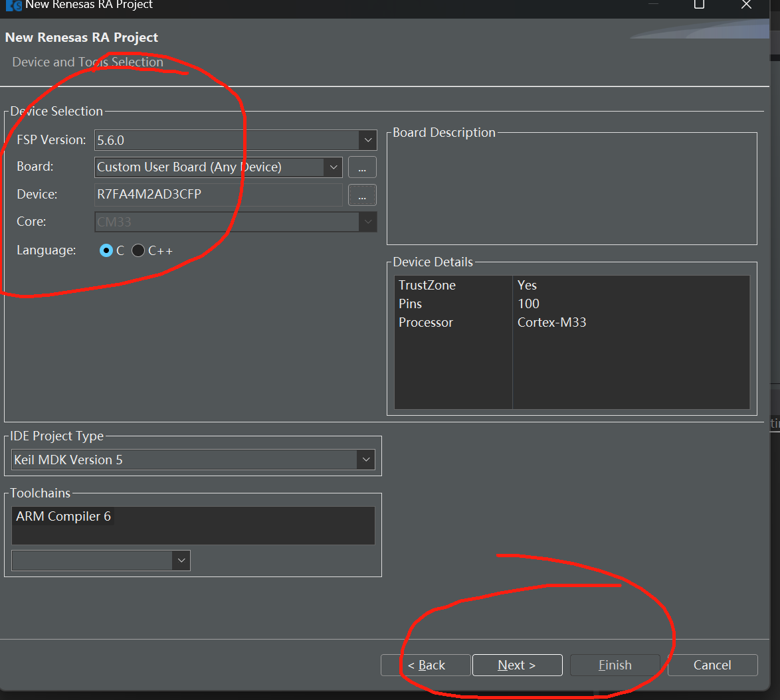The width and height of the screenshot is (780, 700).
Task: Click the Finish button
Action: pyautogui.click(x=615, y=665)
